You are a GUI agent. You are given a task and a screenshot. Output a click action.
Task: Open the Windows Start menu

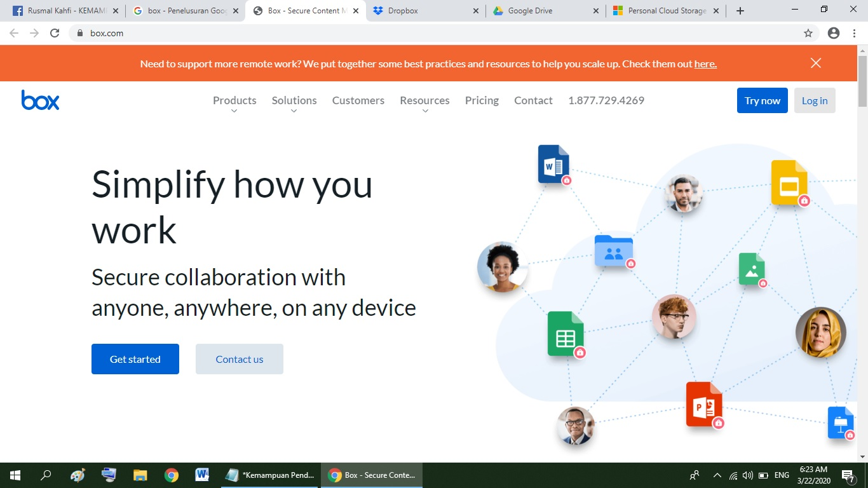15,475
